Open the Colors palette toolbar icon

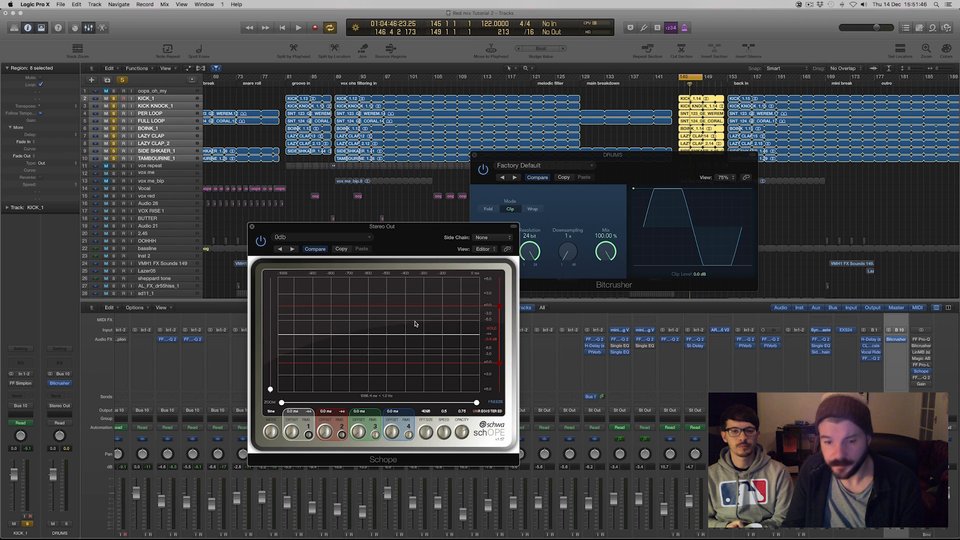[x=946, y=50]
